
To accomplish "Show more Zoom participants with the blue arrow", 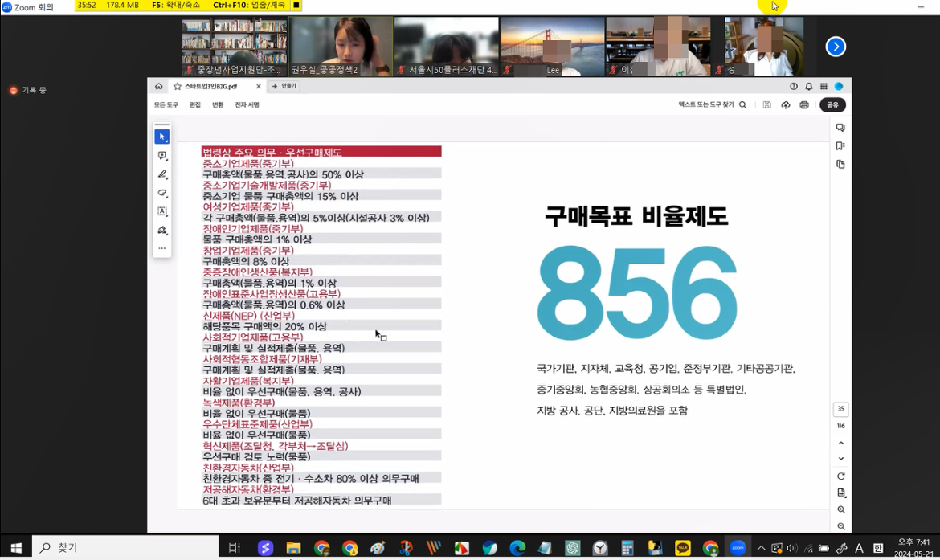I will 836,47.
